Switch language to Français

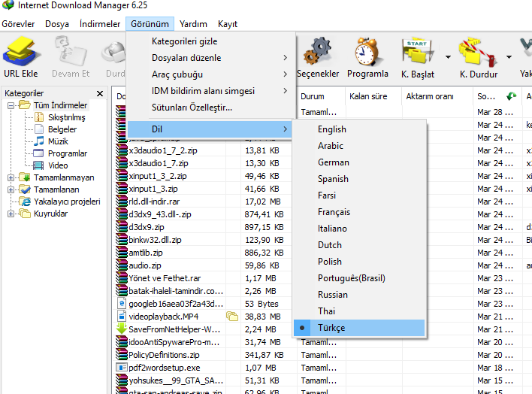pyautogui.click(x=359, y=212)
